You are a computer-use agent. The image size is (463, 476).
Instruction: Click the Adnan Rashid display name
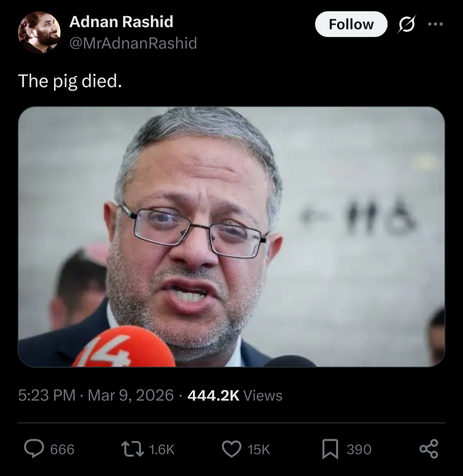[x=121, y=21]
